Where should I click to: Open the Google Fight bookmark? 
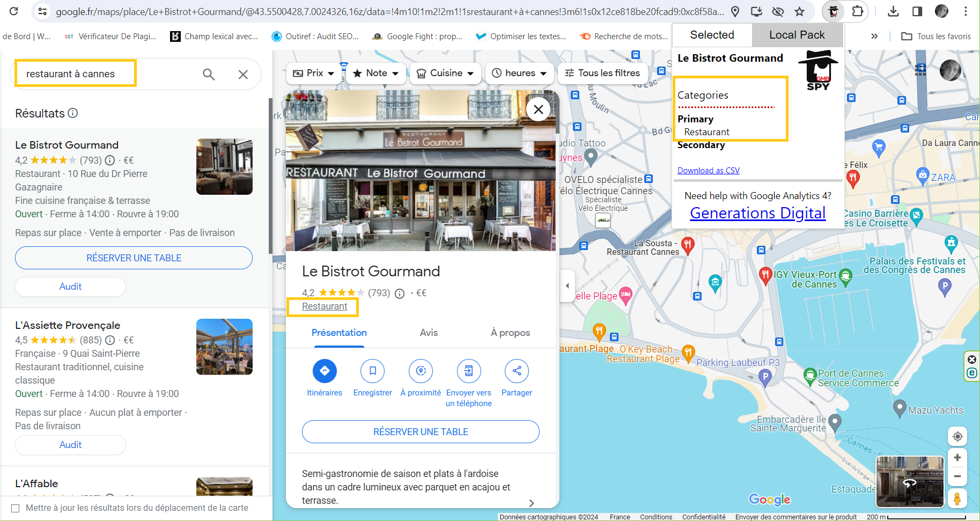coord(417,36)
